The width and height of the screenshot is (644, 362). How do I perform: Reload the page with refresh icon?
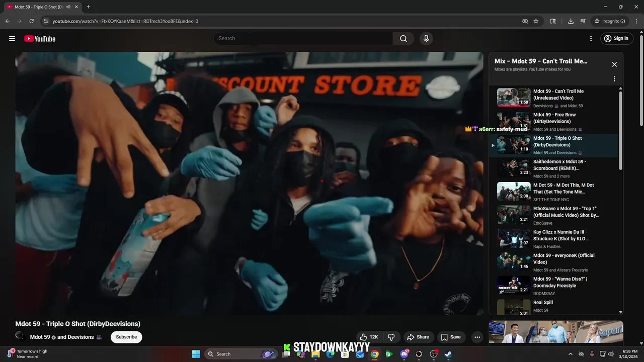pyautogui.click(x=31, y=21)
